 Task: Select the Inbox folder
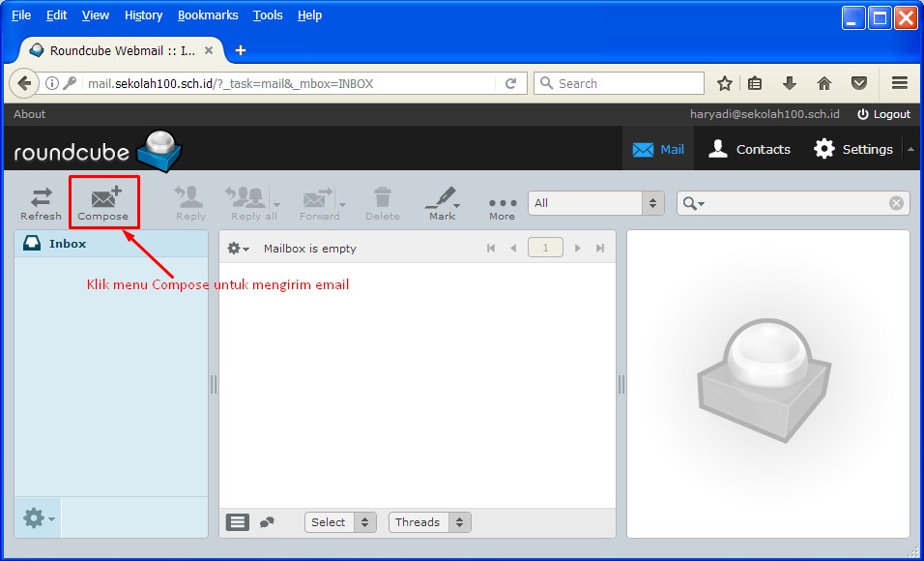tap(68, 244)
